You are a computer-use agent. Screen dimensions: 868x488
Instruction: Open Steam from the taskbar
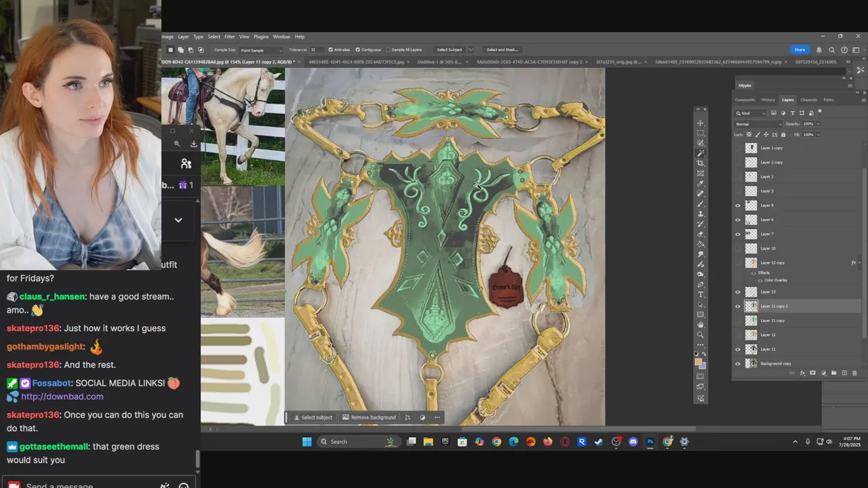599,442
